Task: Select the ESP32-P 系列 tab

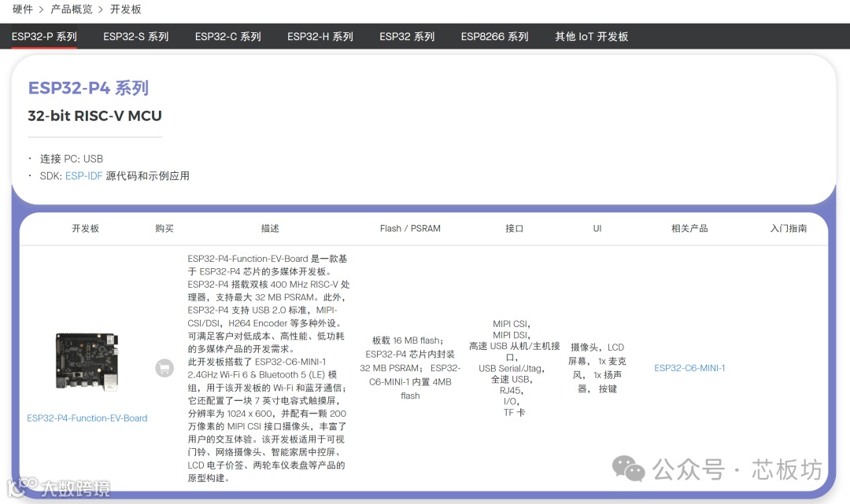Action: tap(44, 36)
